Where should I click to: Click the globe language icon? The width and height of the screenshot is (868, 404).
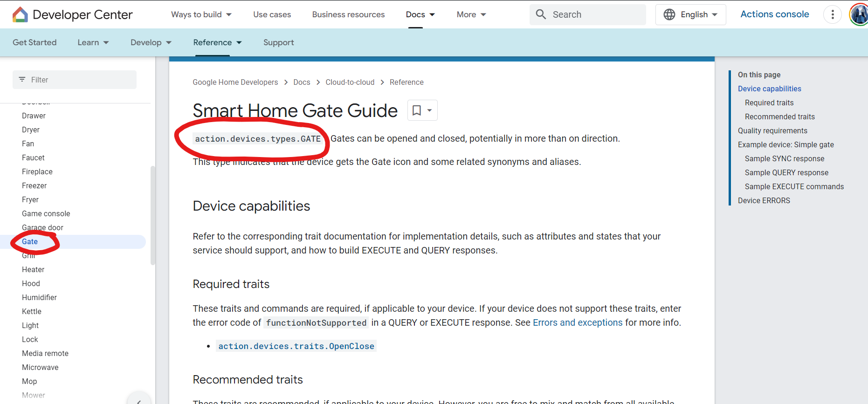click(669, 14)
